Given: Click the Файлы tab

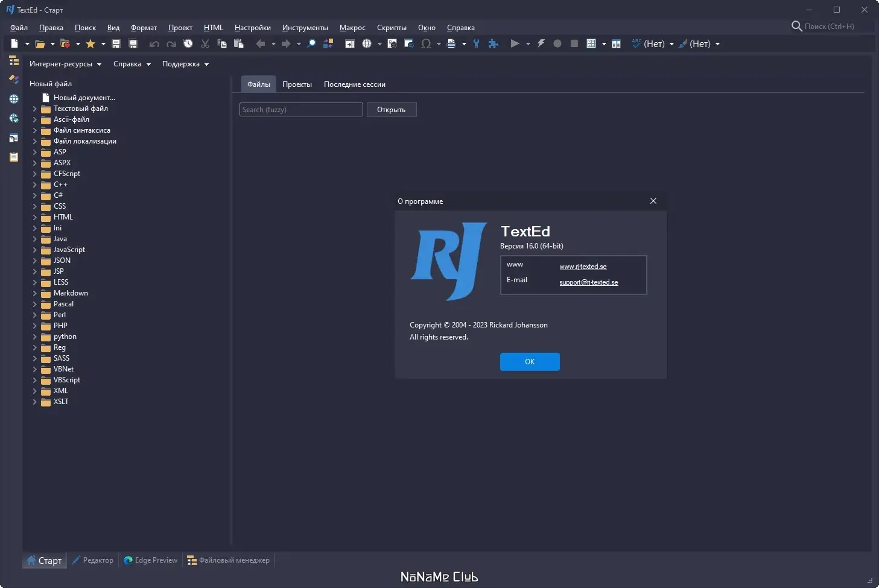Looking at the screenshot, I should (x=259, y=84).
